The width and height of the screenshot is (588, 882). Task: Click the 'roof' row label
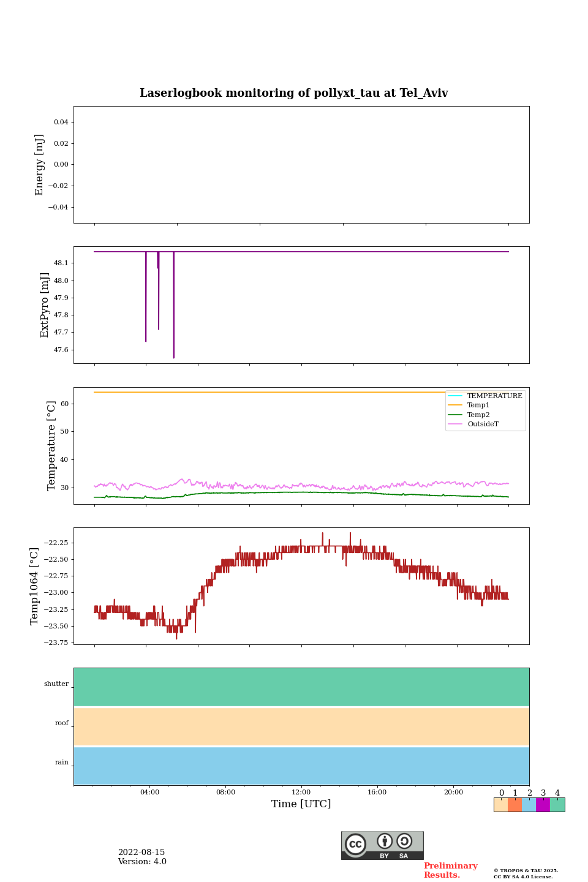(62, 723)
